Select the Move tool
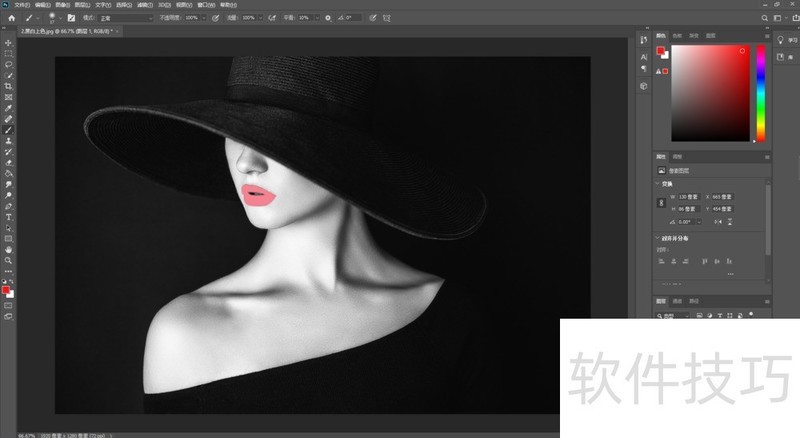The width and height of the screenshot is (800, 438). [9, 43]
